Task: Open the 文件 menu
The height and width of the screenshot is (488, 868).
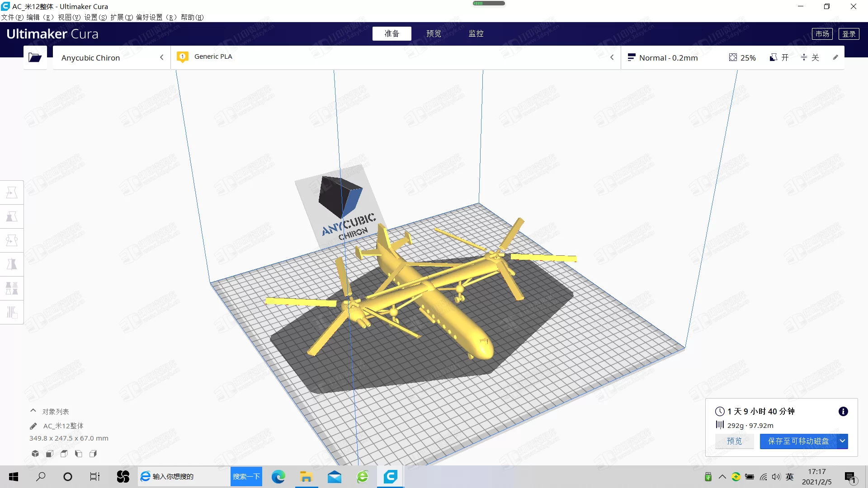Action: (12, 17)
